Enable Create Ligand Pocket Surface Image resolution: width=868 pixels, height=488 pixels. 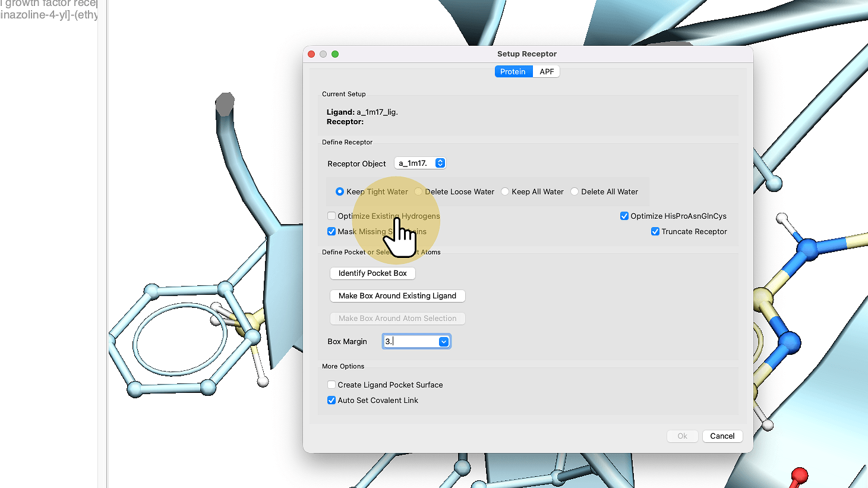pyautogui.click(x=332, y=385)
